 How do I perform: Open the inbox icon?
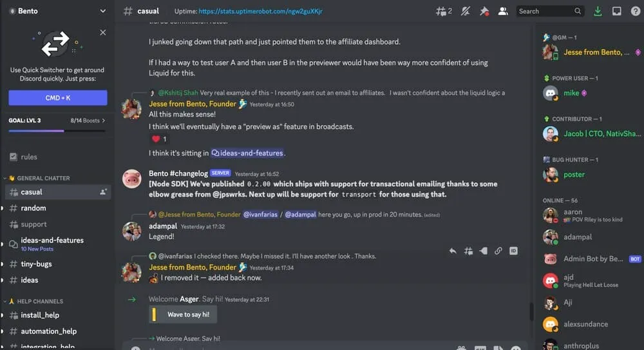pyautogui.click(x=616, y=11)
